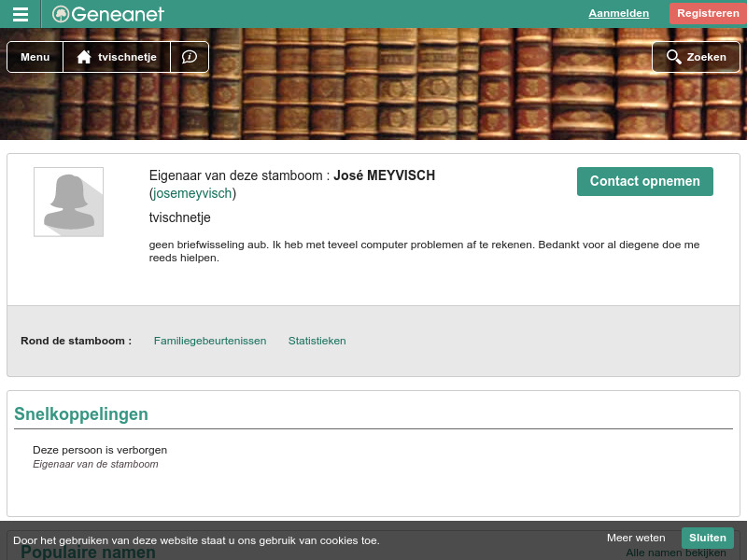Image resolution: width=747 pixels, height=560 pixels.
Task: Open the Menu item in the toolbar
Action: [x=35, y=56]
